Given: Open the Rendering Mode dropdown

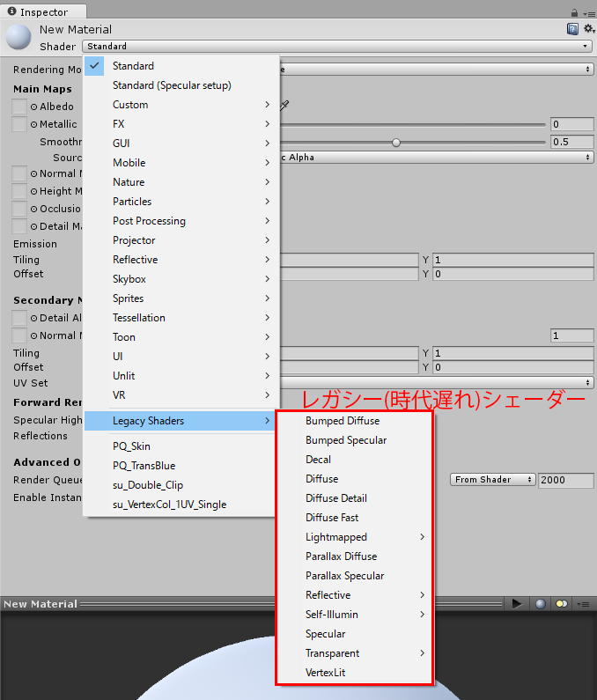Looking at the screenshot, I should point(436,70).
